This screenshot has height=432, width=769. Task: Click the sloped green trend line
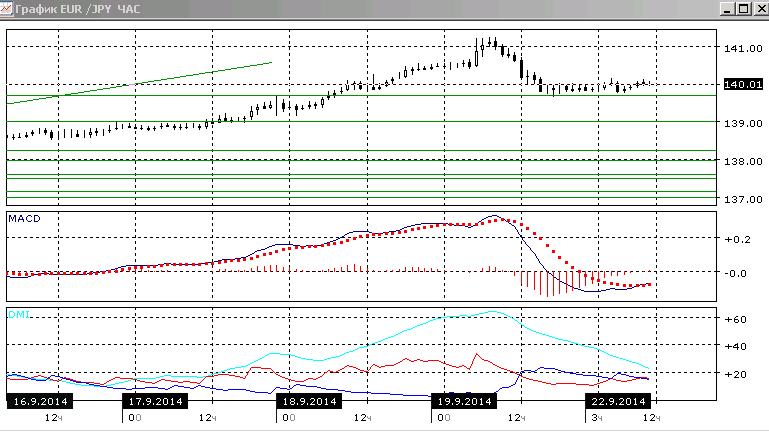pyautogui.click(x=140, y=83)
